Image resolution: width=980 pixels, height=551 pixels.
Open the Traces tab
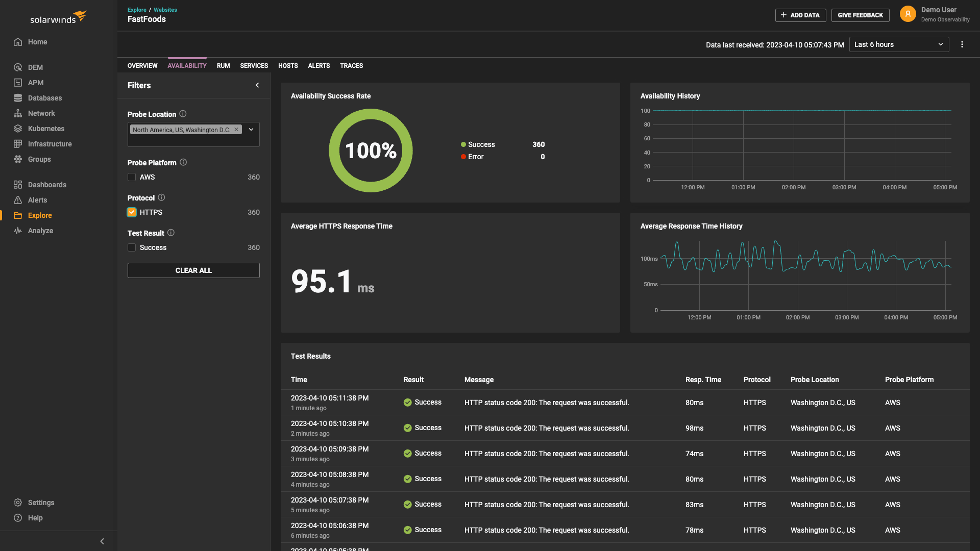[351, 65]
